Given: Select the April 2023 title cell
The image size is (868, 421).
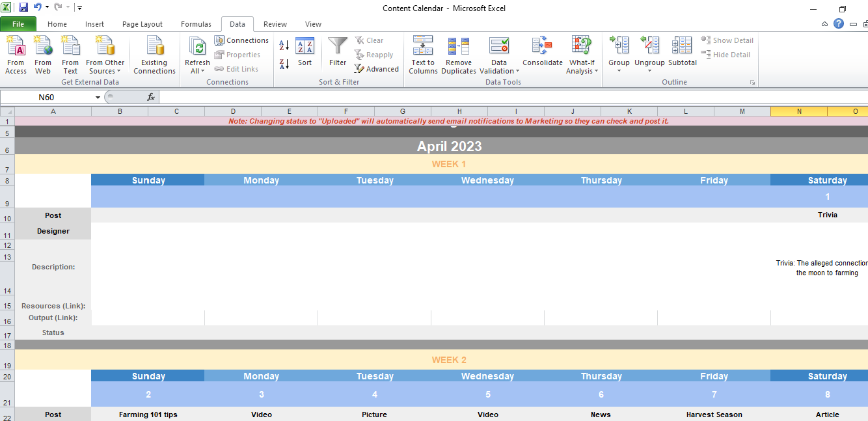Looking at the screenshot, I should click(449, 146).
